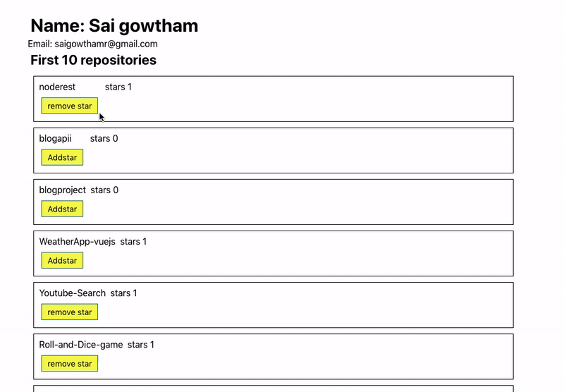Click the Roll-and-Dice-game repository name
The width and height of the screenshot is (564, 392).
[x=81, y=345]
